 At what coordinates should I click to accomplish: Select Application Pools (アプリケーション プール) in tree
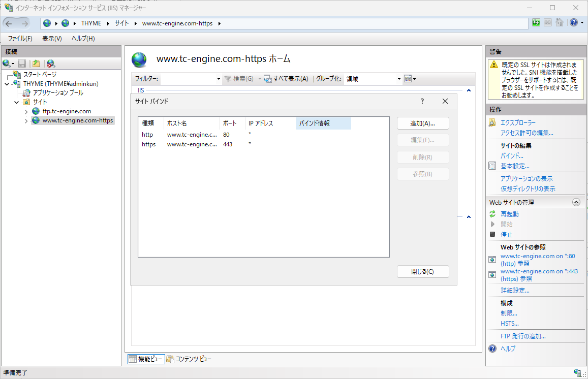[x=58, y=92]
